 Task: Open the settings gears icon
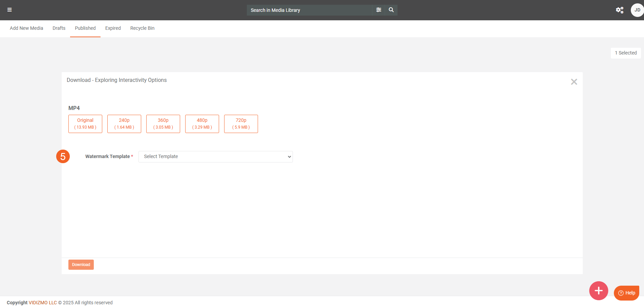click(x=619, y=10)
